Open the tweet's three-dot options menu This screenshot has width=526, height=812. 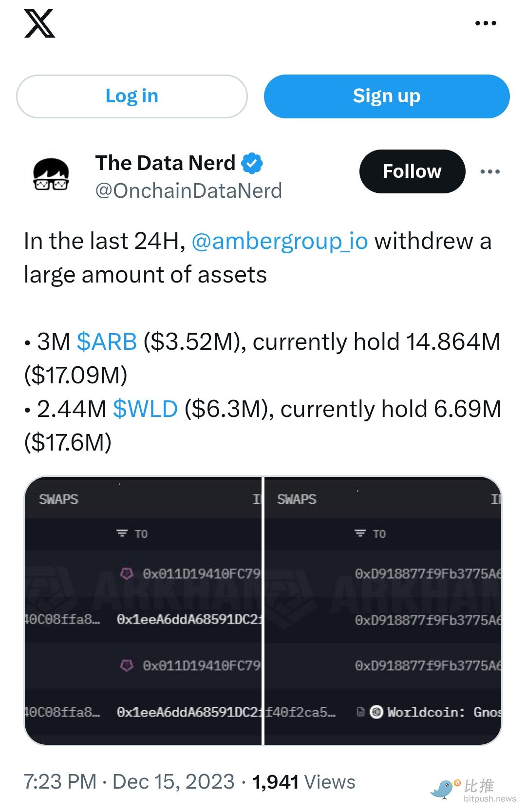pos(489,171)
